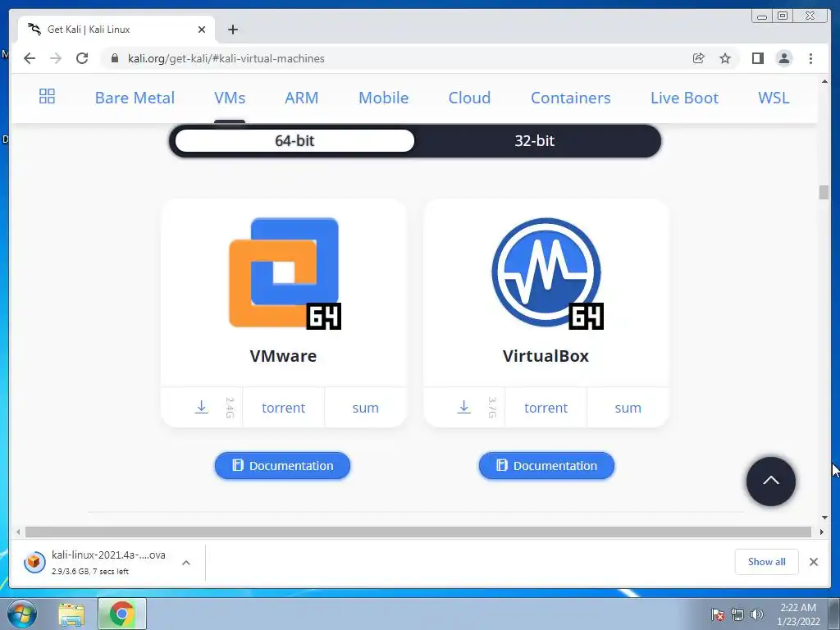Viewport: 840px width, 630px height.
Task: Share this page via the share icon
Action: [x=698, y=58]
